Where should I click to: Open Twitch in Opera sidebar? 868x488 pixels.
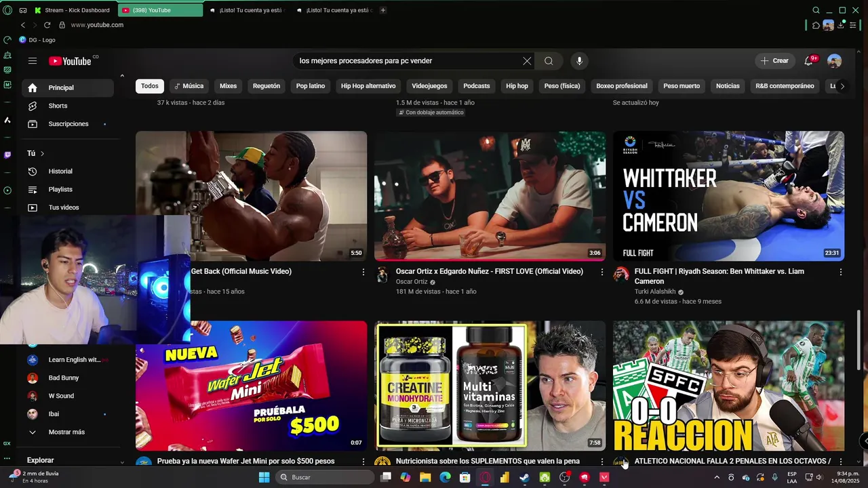tap(7, 155)
